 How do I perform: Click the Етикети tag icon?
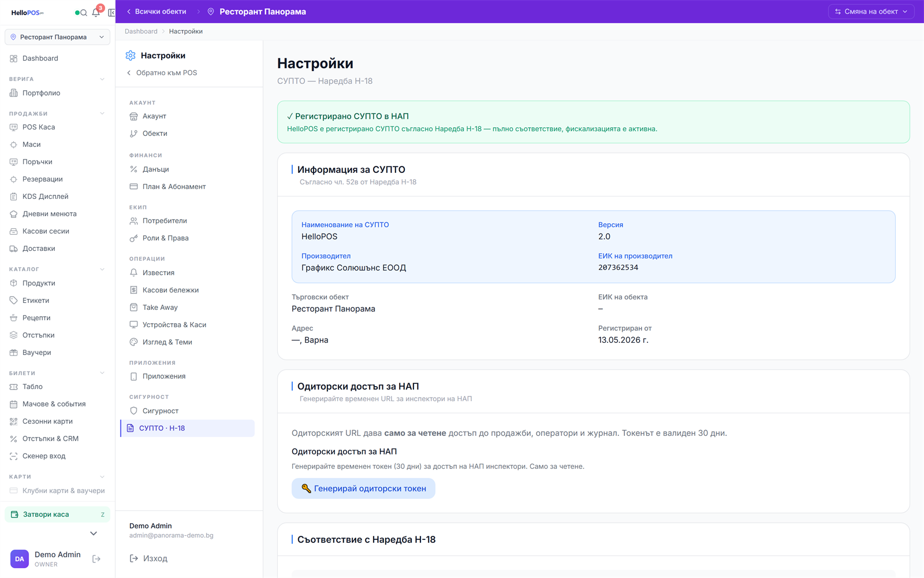tap(14, 301)
